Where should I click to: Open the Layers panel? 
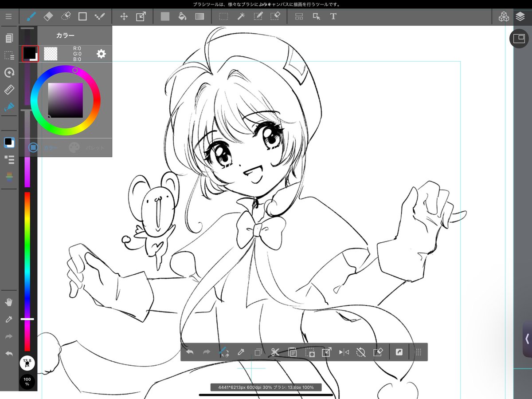pos(520,17)
